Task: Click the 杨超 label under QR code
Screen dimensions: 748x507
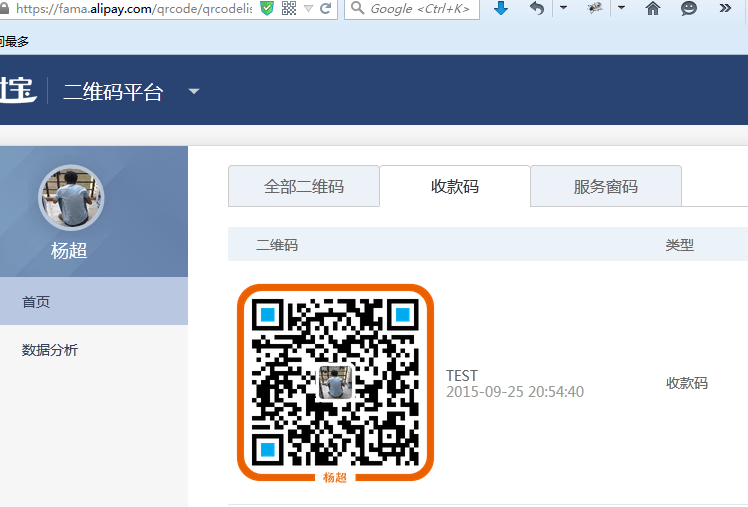Action: tap(335, 477)
